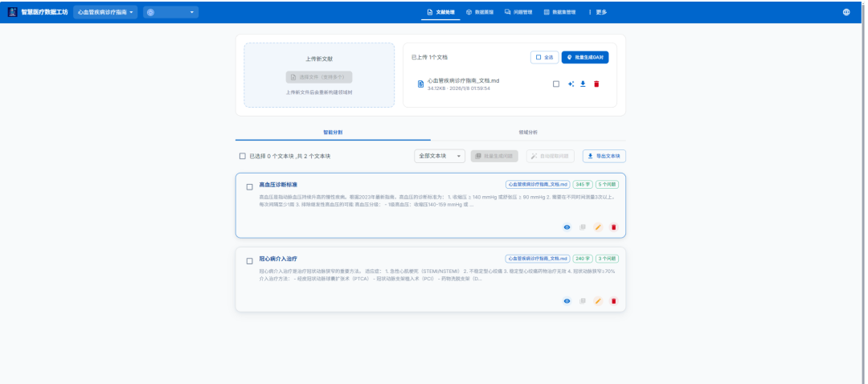Click the 已上传 1个文档 label
Viewport: 868px width, 384px height.
click(429, 57)
